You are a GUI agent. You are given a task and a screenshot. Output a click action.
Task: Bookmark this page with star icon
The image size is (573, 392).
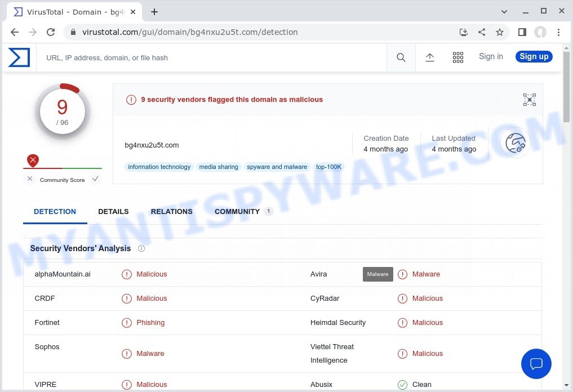[500, 32]
